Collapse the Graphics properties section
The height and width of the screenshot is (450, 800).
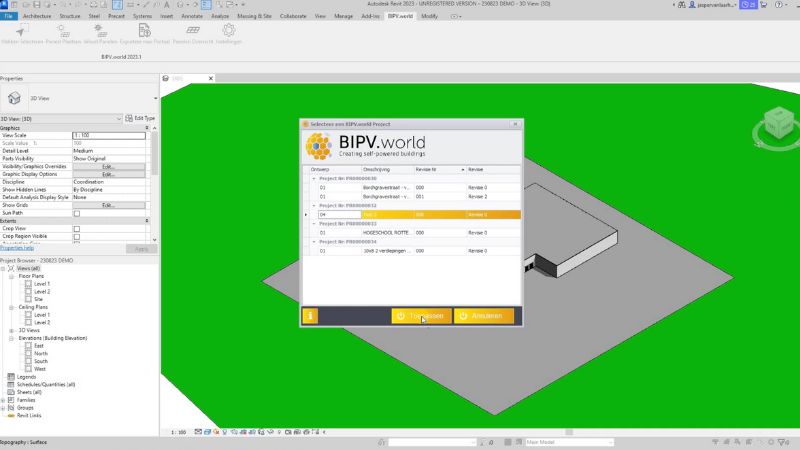pos(147,128)
